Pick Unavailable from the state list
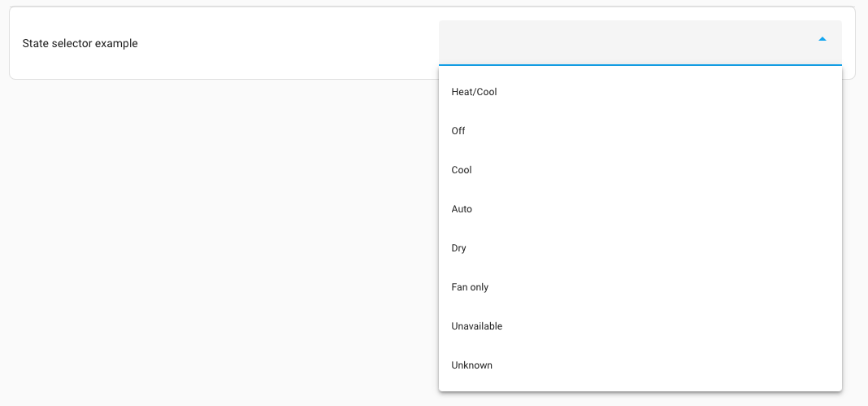Image resolution: width=868 pixels, height=406 pixels. (477, 326)
